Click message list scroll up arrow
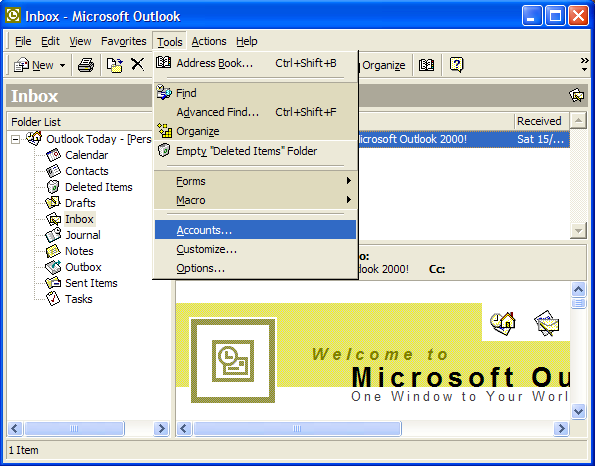595x466 pixels. (x=578, y=121)
